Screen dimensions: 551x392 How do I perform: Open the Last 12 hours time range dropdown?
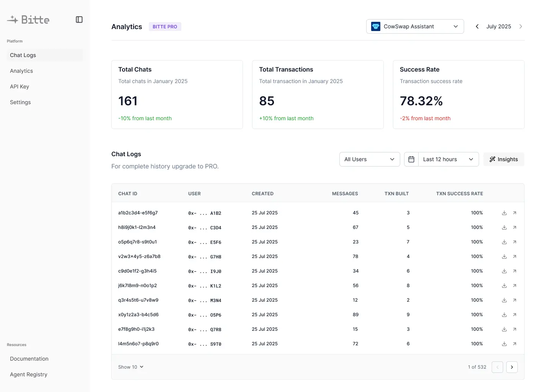[448, 159]
